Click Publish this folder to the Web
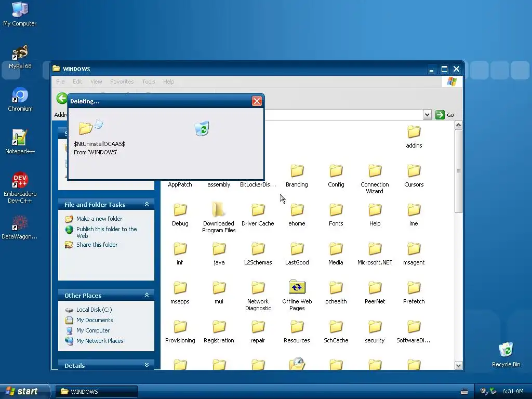 click(107, 232)
